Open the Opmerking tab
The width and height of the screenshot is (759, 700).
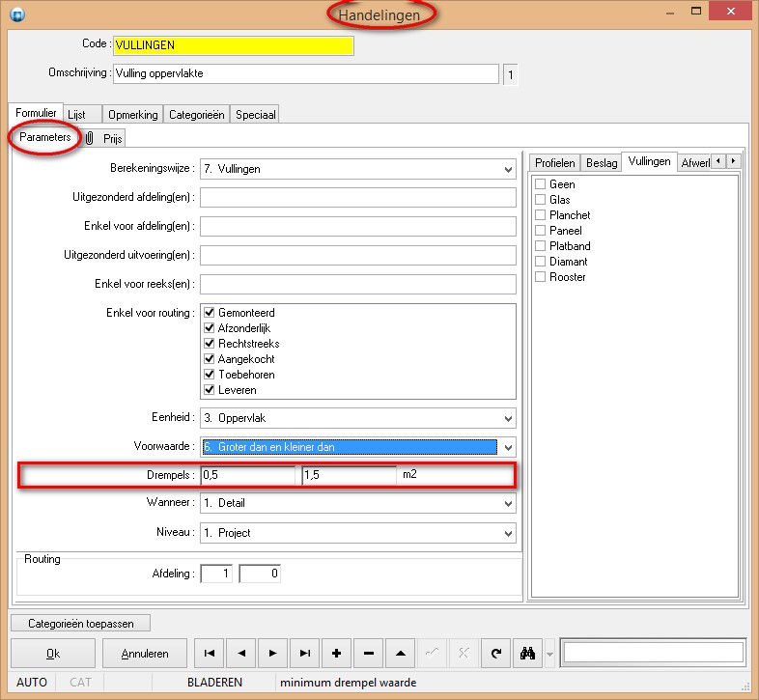[132, 115]
